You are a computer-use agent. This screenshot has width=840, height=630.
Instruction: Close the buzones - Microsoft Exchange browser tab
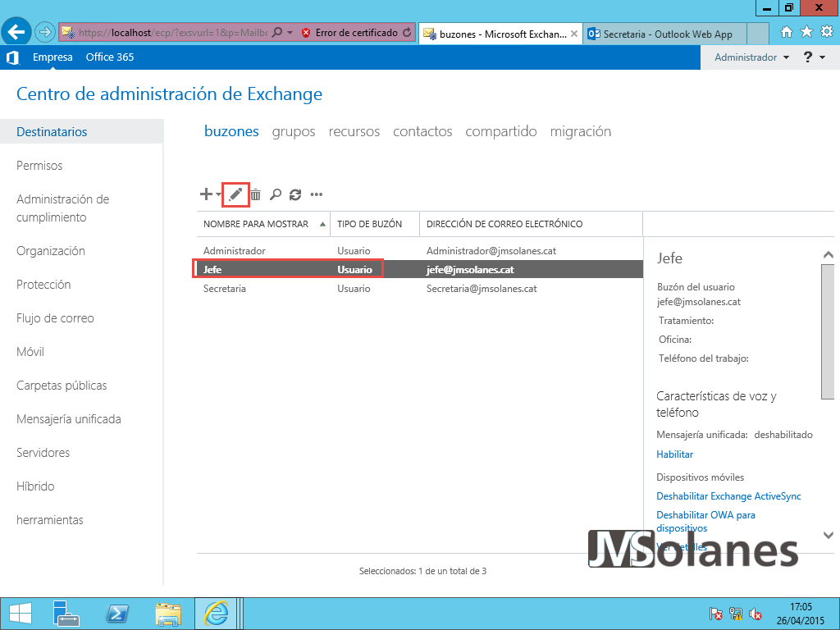573,34
